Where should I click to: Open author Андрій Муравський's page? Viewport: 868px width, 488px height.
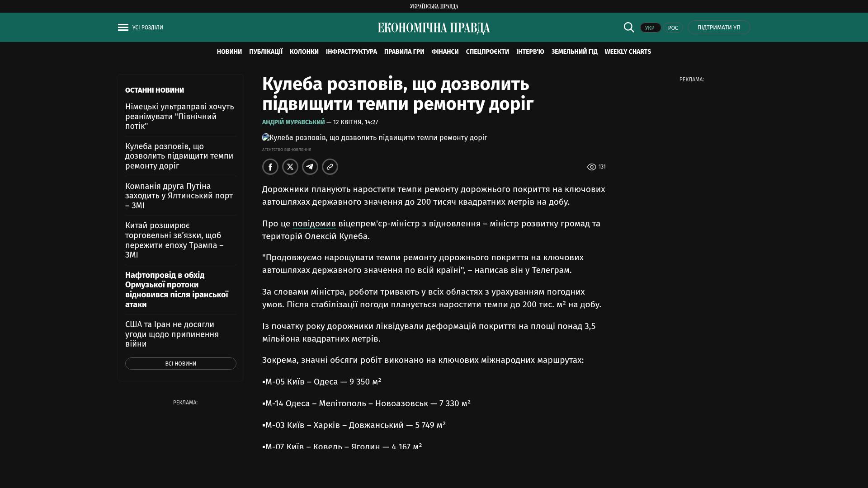click(293, 122)
